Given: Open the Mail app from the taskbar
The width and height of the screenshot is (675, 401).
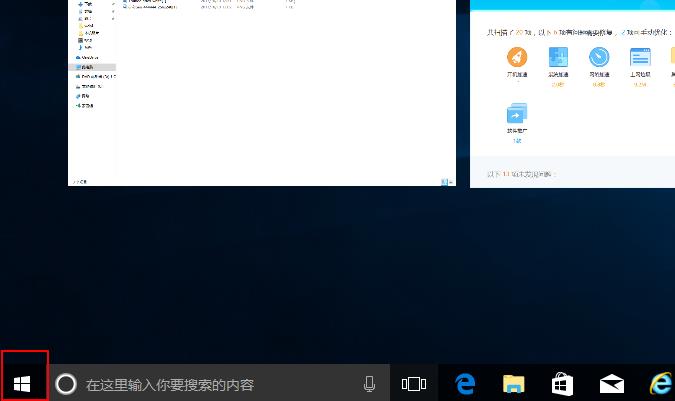Looking at the screenshot, I should click(x=611, y=384).
